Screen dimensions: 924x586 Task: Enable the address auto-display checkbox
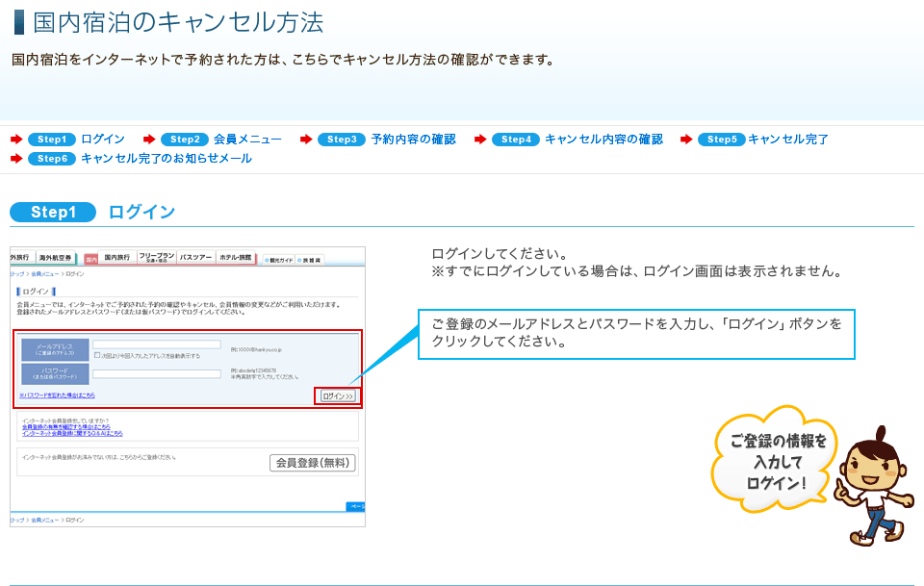[98, 356]
